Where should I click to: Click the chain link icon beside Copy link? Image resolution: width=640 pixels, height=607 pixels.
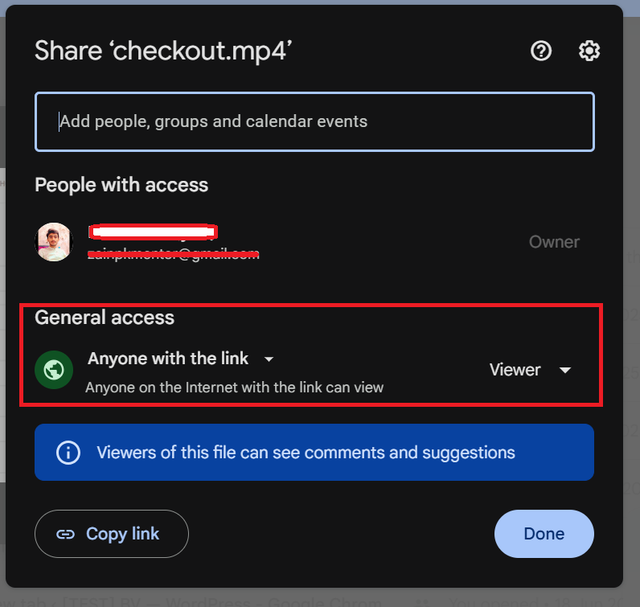[65, 534]
